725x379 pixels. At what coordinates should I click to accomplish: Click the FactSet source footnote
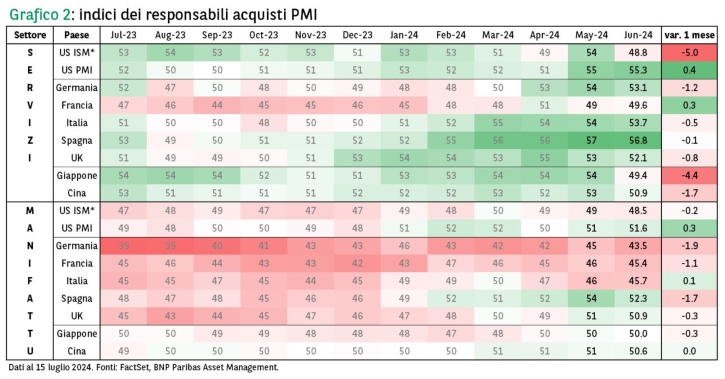143,368
